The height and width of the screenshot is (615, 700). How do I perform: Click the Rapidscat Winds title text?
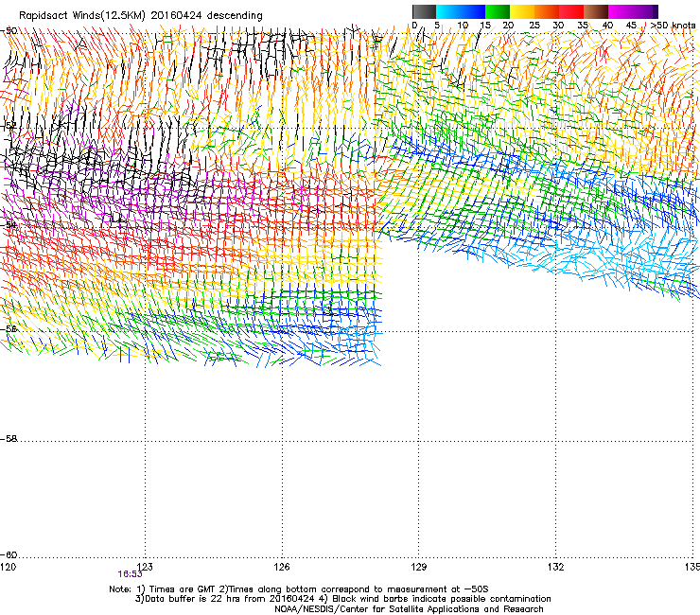141,16
